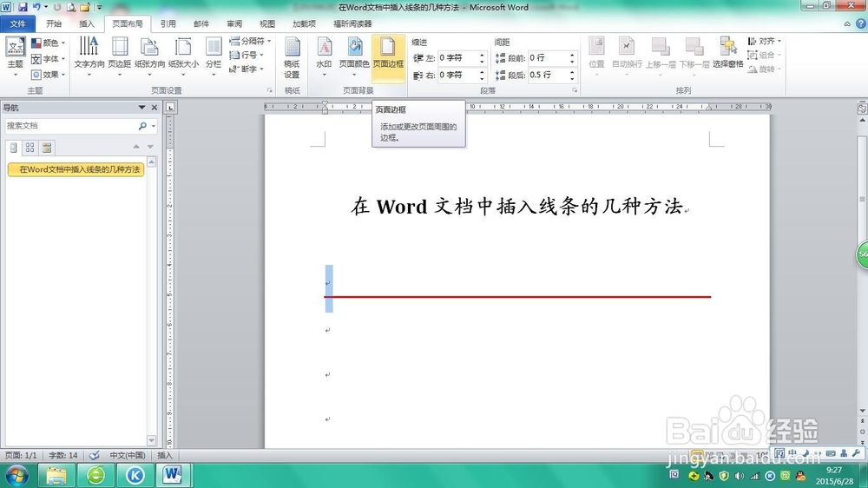
Task: Click Text Direction (文字方向) icon
Action: click(89, 57)
